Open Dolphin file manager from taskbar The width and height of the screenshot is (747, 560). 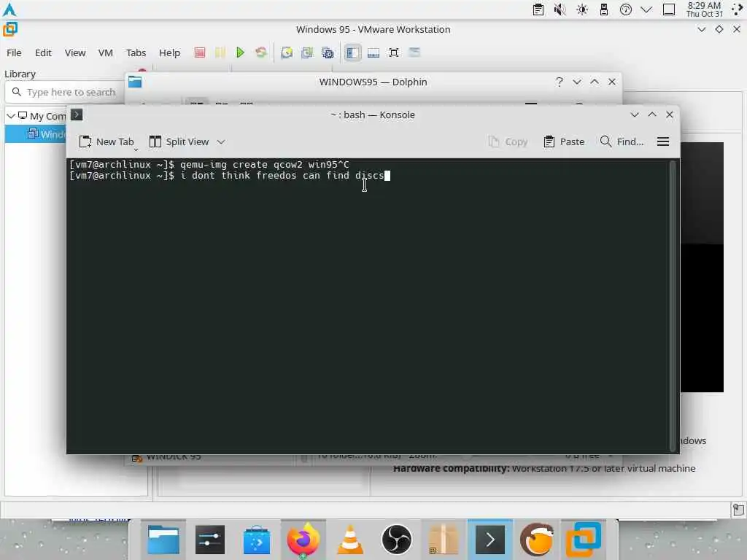click(x=163, y=540)
